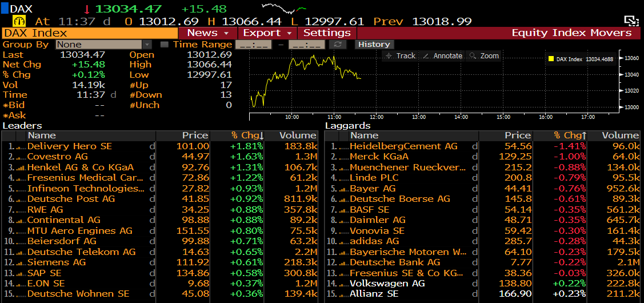The image size is (644, 303).
Task: Open the Group By dropdown
Action: pyautogui.click(x=103, y=45)
